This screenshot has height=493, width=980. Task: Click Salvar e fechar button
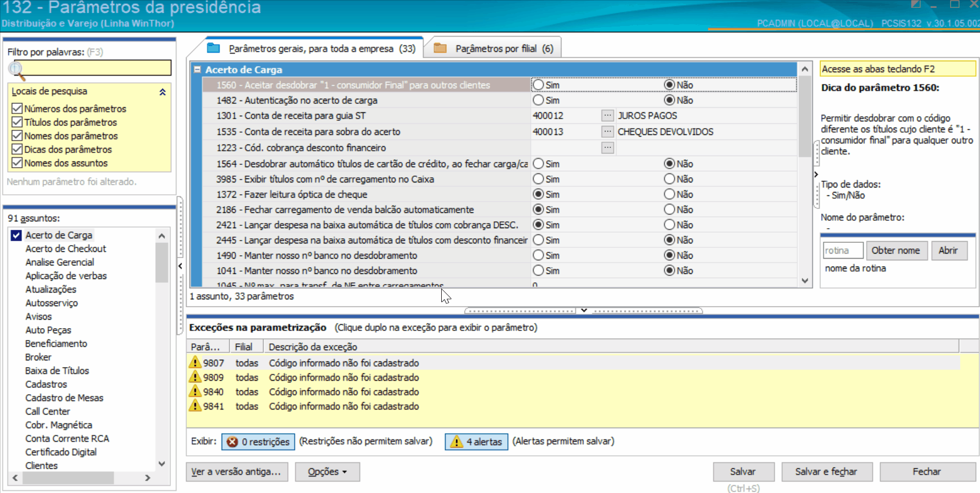click(x=827, y=472)
